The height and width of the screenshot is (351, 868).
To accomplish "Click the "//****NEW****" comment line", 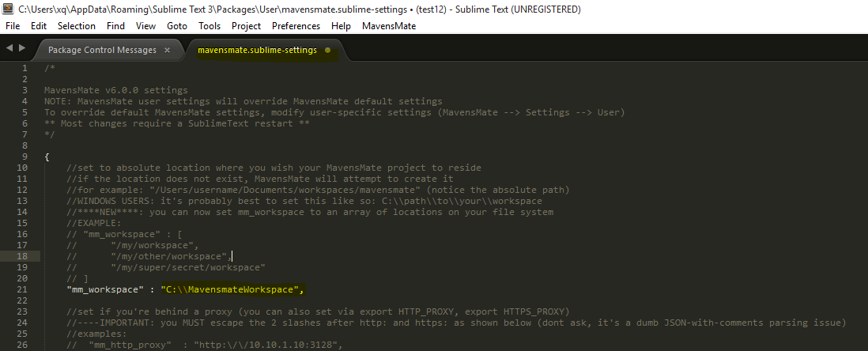I will pos(310,212).
